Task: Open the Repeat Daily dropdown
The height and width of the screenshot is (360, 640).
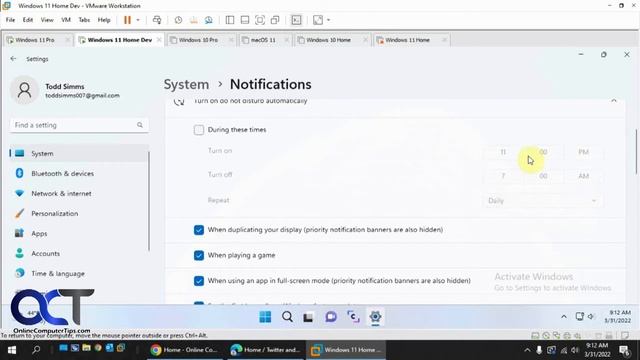Action: pyautogui.click(x=542, y=200)
